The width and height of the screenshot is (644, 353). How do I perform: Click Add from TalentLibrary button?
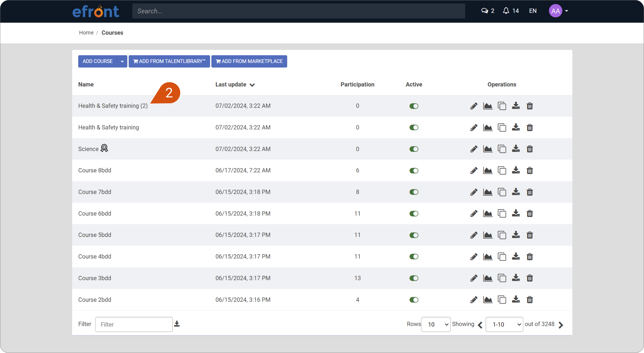pyautogui.click(x=169, y=61)
